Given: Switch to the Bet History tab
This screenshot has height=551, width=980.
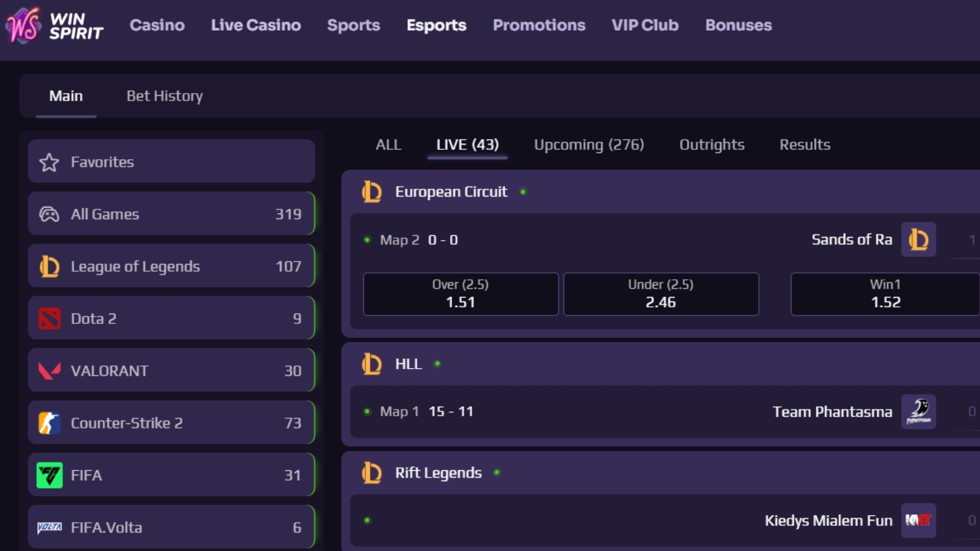Looking at the screenshot, I should 164,96.
